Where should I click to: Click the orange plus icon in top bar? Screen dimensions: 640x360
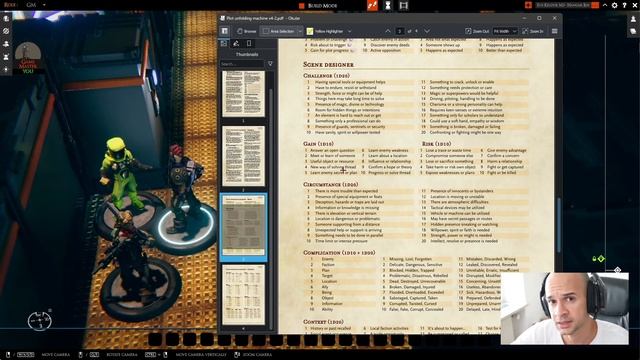coord(528,5)
